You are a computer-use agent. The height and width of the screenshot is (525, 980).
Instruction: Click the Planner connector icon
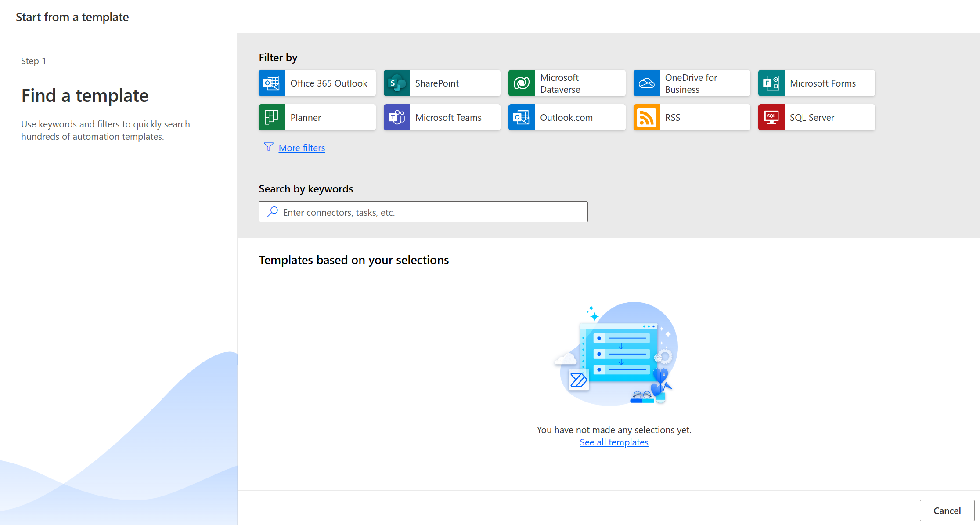coord(271,117)
